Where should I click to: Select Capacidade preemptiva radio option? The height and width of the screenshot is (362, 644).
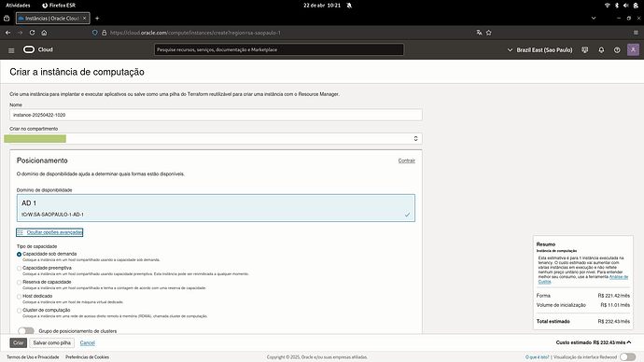[19, 269]
